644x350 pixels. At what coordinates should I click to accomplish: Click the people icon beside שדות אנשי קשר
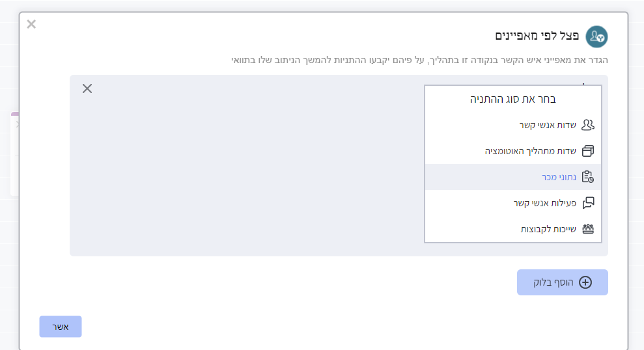588,125
